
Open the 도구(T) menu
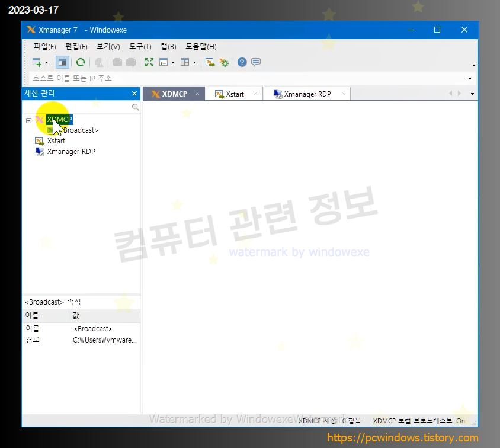(140, 47)
